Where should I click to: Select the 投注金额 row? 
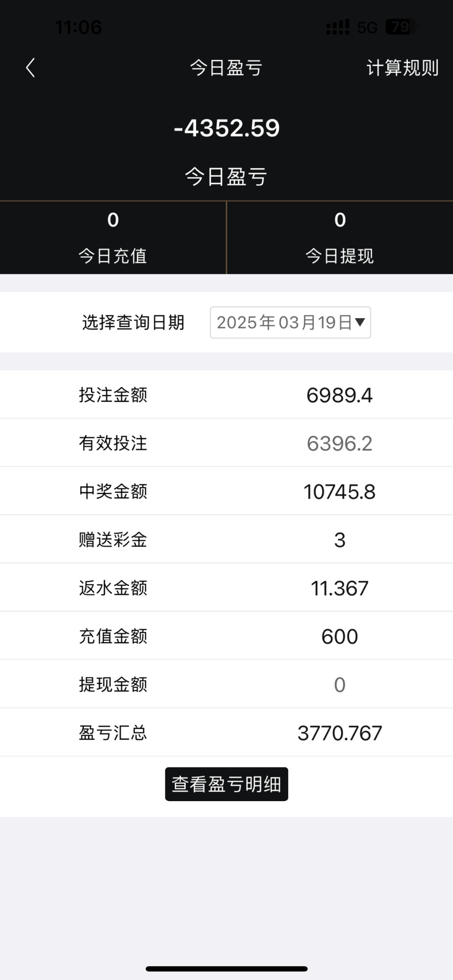pos(226,395)
